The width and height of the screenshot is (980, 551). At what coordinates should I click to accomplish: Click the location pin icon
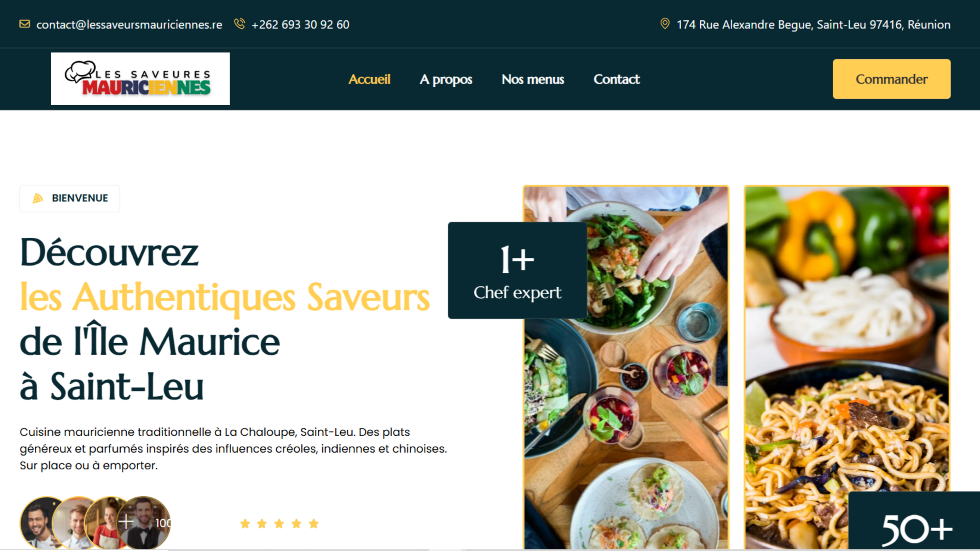click(x=665, y=24)
